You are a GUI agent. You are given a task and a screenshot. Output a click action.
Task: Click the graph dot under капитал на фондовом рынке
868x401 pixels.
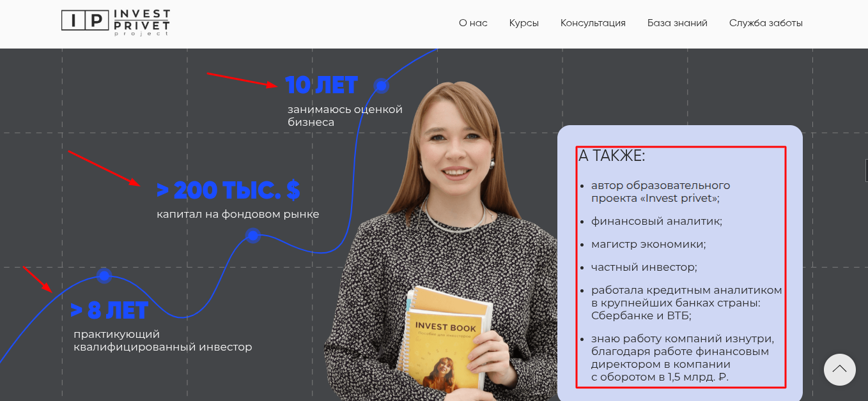[253, 236]
